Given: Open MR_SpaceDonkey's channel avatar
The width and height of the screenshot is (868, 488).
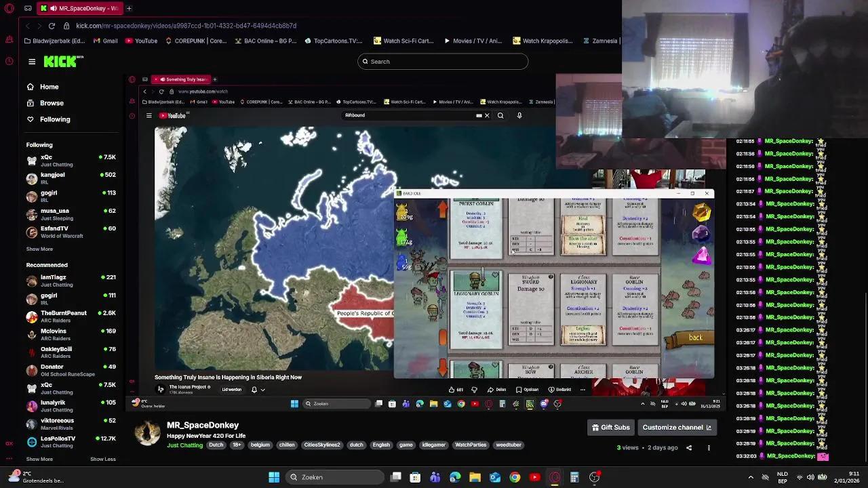Looking at the screenshot, I should click(146, 434).
